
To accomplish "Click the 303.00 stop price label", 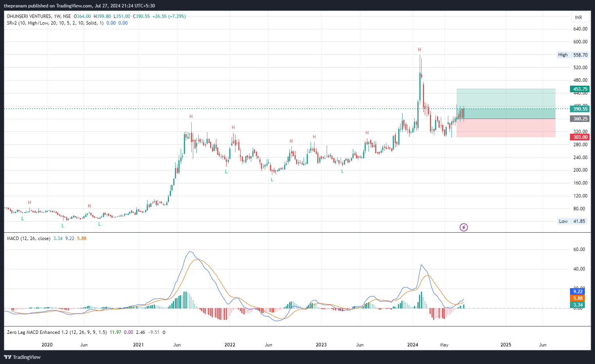I will click(580, 137).
